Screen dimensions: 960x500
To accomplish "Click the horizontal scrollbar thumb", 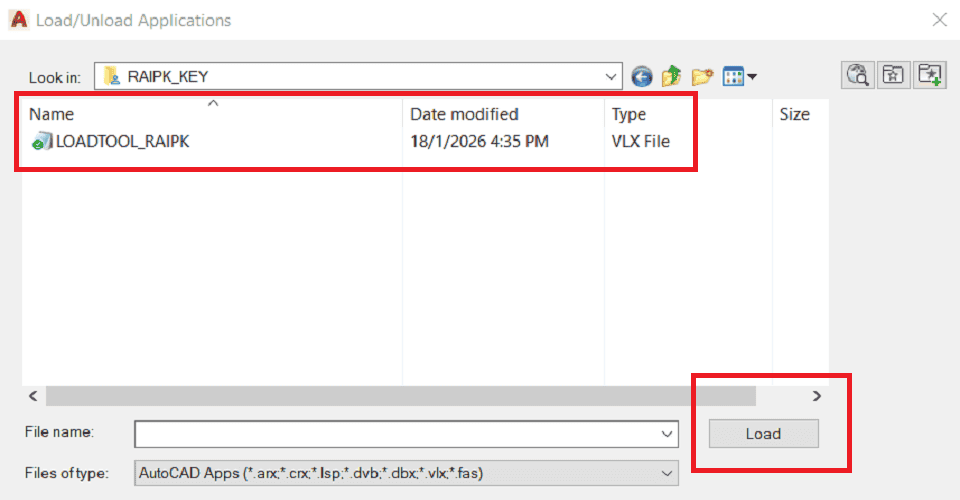I will tap(401, 396).
